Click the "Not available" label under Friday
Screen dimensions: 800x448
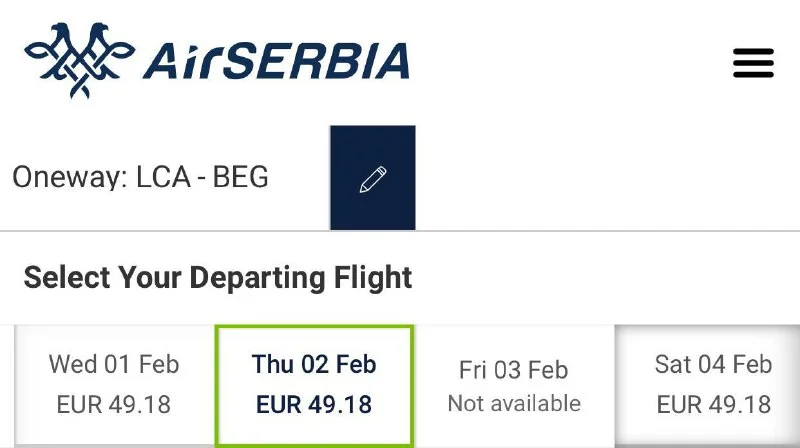514,403
